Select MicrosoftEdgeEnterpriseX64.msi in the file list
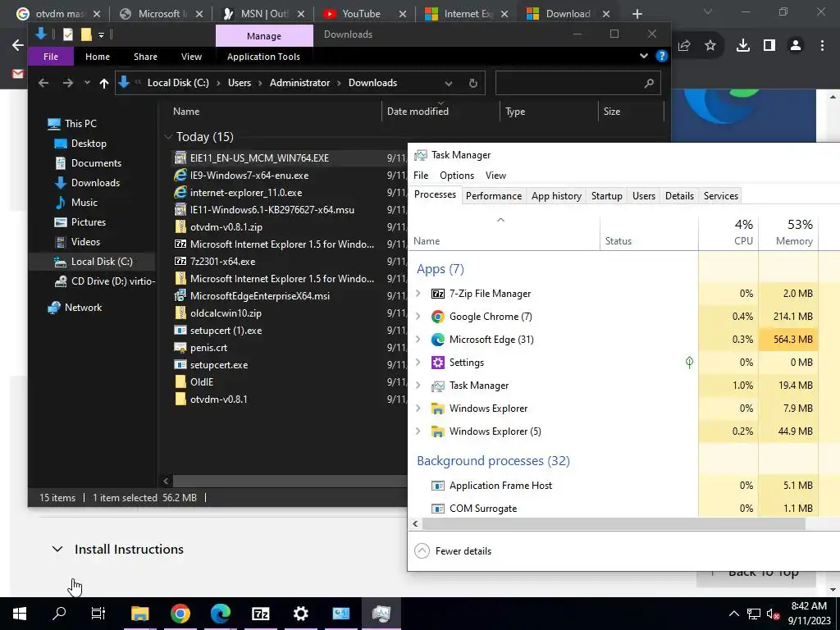 [260, 295]
